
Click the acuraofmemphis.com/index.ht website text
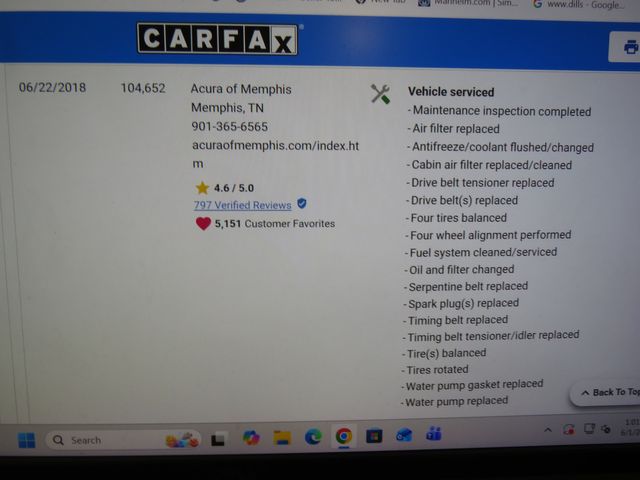(x=276, y=146)
